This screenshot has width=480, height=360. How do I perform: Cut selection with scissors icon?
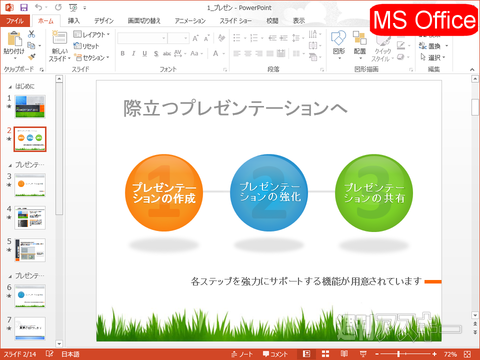point(31,34)
